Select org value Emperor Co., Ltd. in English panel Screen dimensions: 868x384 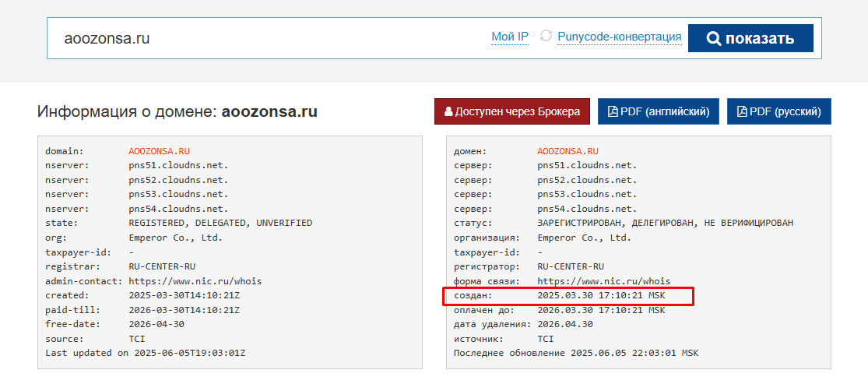point(175,237)
